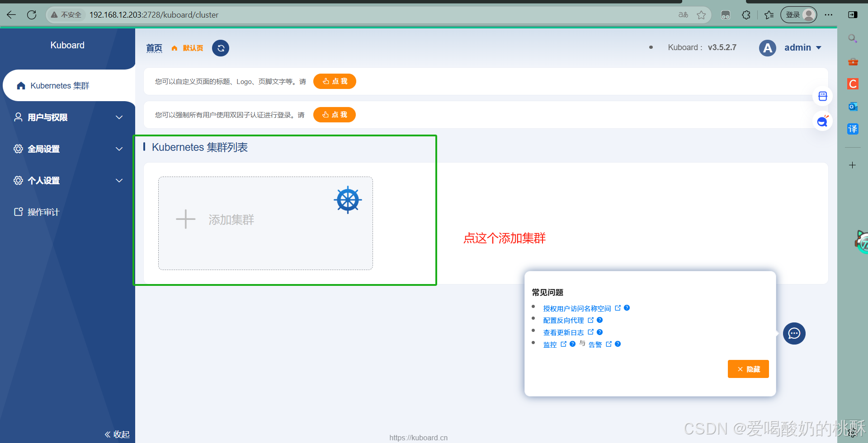Open 告警 link in FAQ
Screen dimensions: 868x443
pos(595,345)
